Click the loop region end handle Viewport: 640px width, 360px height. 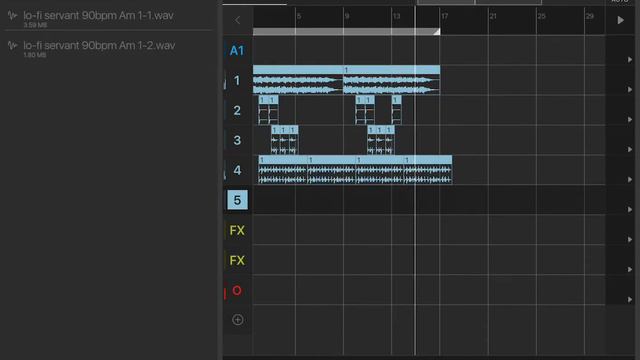(x=437, y=31)
